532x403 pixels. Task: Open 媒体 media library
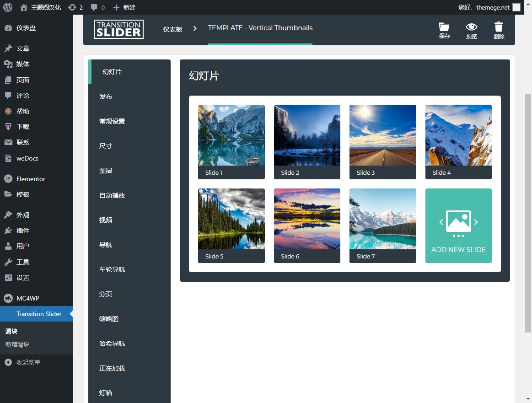pos(37,64)
